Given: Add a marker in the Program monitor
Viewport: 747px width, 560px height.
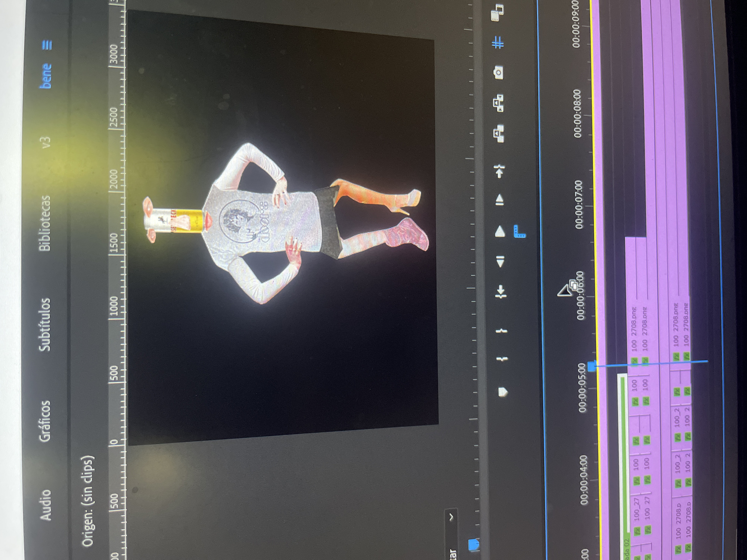Looking at the screenshot, I should click(503, 392).
